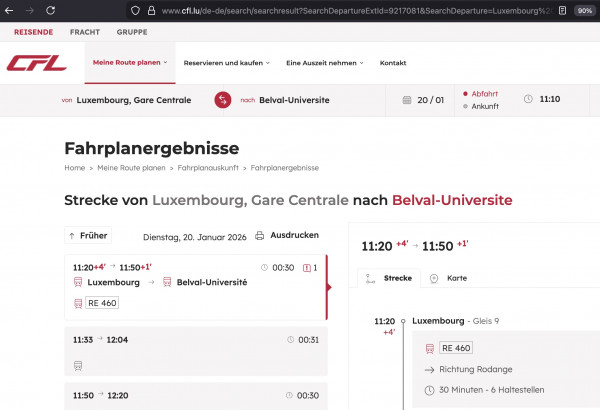Swap departure and destination stations

click(222, 100)
